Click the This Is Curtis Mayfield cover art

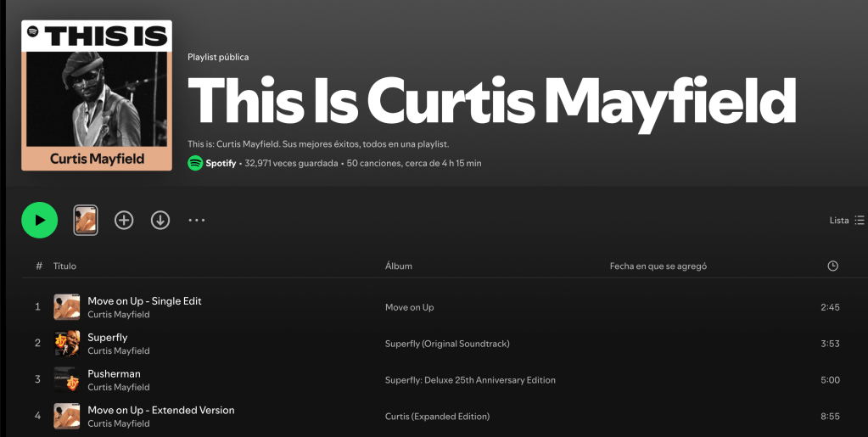(97, 95)
